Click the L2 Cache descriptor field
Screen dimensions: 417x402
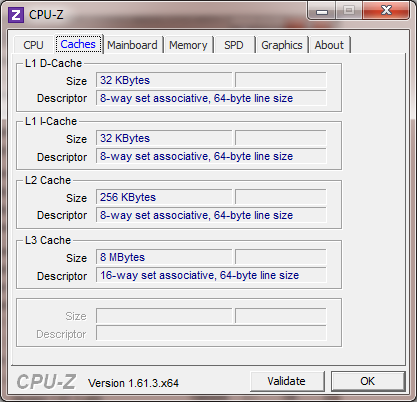pos(211,215)
